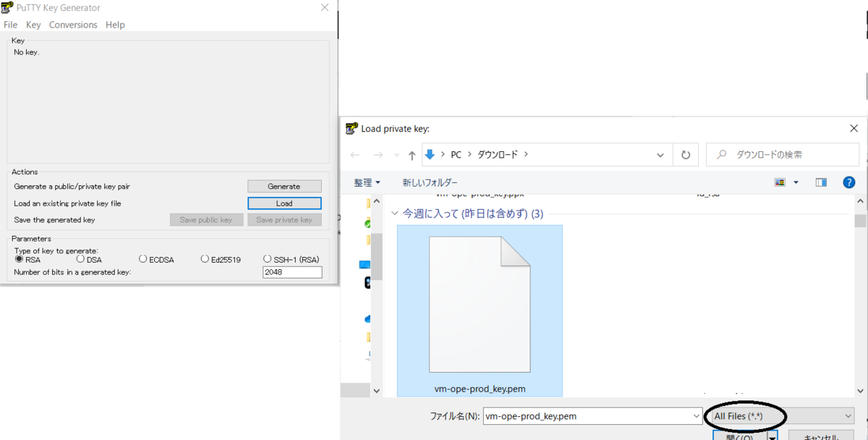Viewport: 868px width, 440px height.
Task: Open the Key menu in PuTTYgen
Action: pyautogui.click(x=33, y=25)
